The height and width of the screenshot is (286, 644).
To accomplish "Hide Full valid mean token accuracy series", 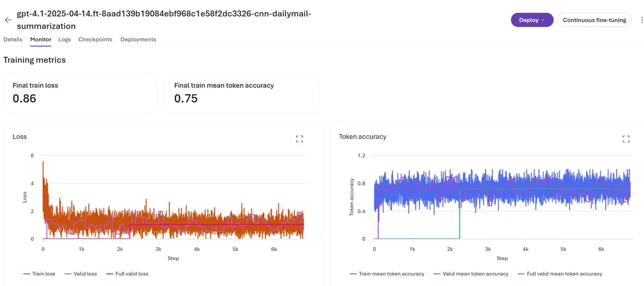I will (x=560, y=274).
